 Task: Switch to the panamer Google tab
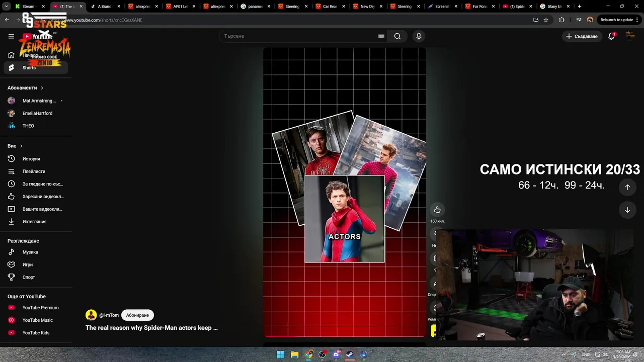256,7
